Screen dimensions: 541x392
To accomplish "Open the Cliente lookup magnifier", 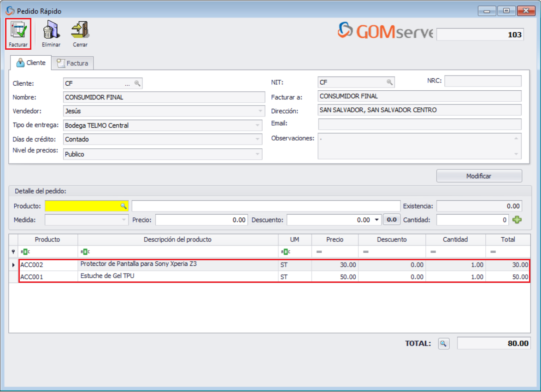I will (137, 83).
